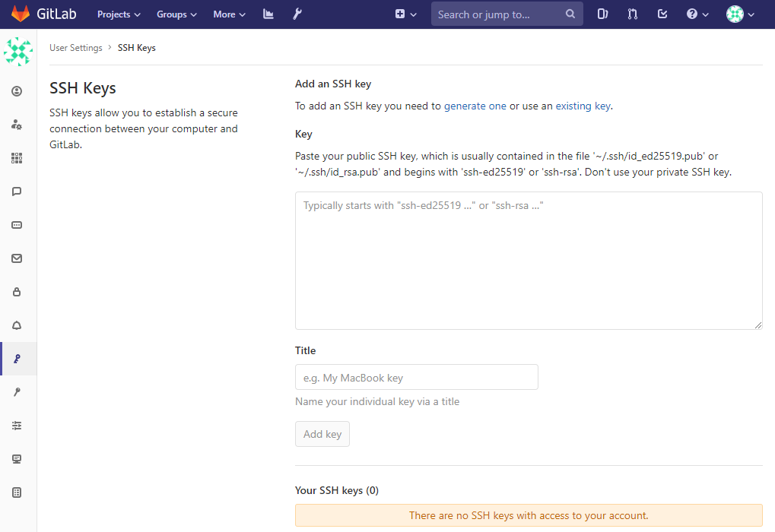Screen dimensions: 775x532
Task: Click the 'Add an SSH key' heading
Action: 333,84
